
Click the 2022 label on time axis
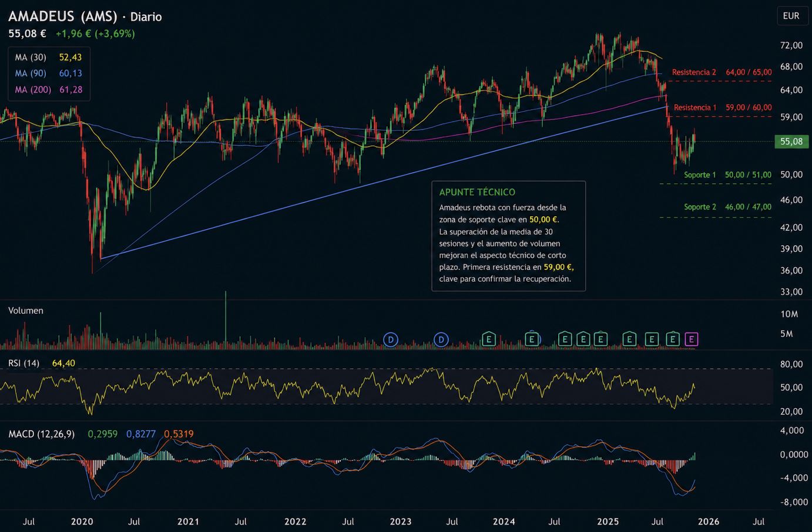tap(295, 521)
